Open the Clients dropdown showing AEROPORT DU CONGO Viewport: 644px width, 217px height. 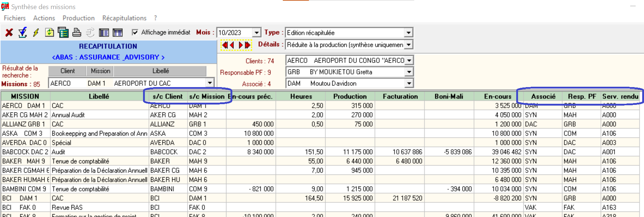[409, 60]
